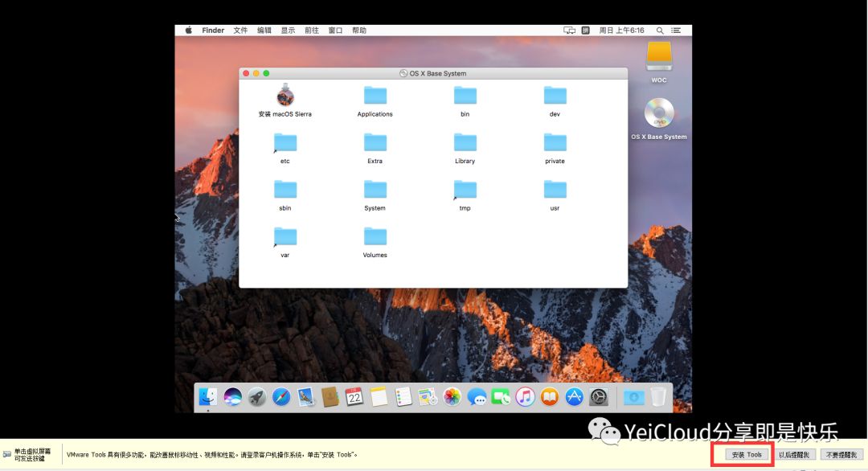868x471 pixels.
Task: Click the 不要提醒我 button
Action: coord(841,455)
